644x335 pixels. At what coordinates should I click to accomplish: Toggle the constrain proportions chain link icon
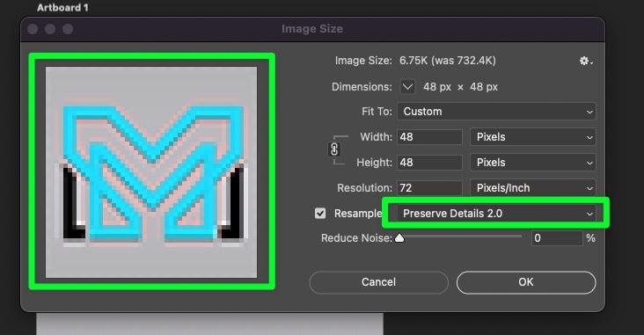[334, 149]
